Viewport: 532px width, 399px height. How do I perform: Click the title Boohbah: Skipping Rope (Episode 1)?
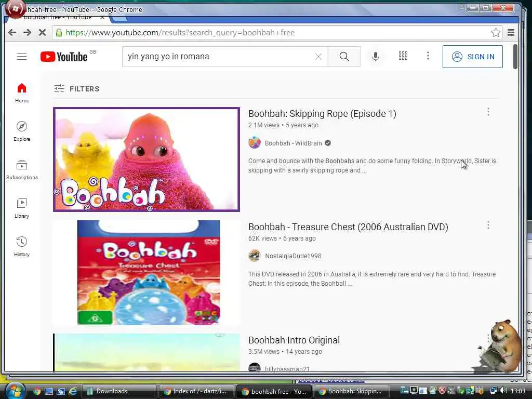click(322, 114)
